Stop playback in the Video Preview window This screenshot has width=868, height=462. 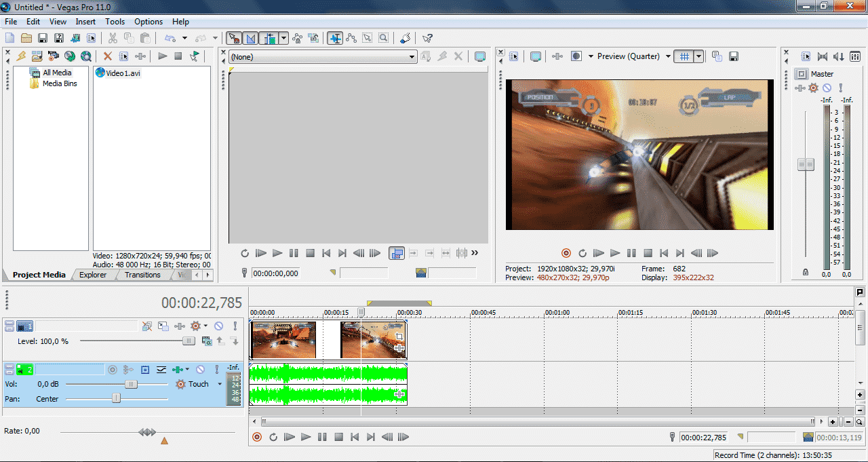(648, 253)
